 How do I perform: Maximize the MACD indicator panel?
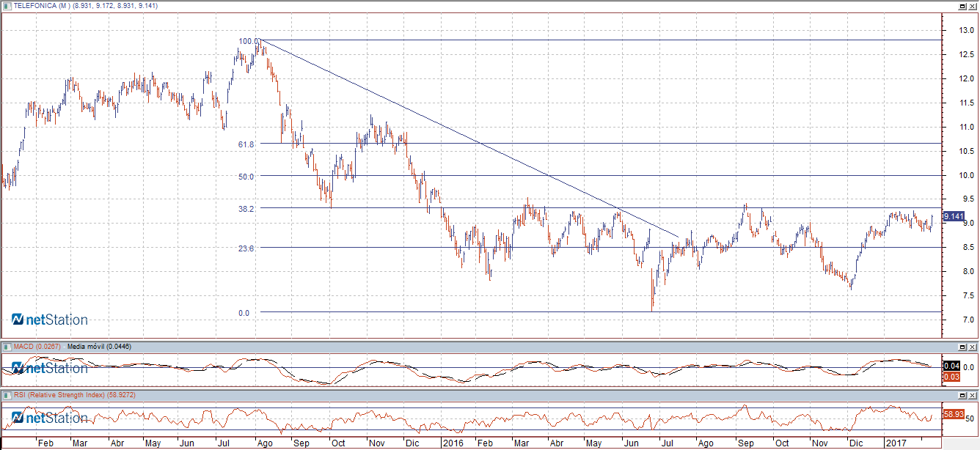[x=962, y=346]
